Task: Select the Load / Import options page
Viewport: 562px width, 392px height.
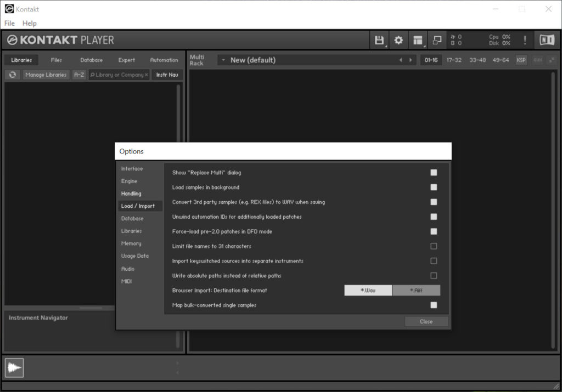Action: click(140, 206)
